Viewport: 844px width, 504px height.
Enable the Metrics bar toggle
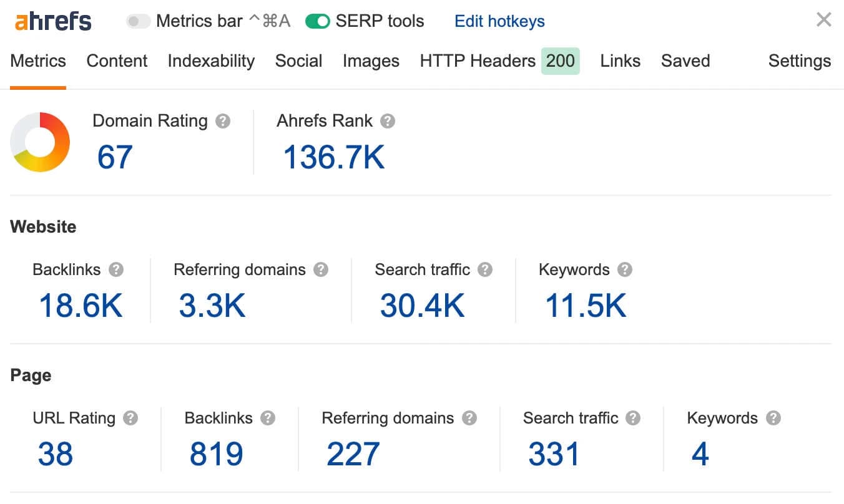(x=138, y=21)
